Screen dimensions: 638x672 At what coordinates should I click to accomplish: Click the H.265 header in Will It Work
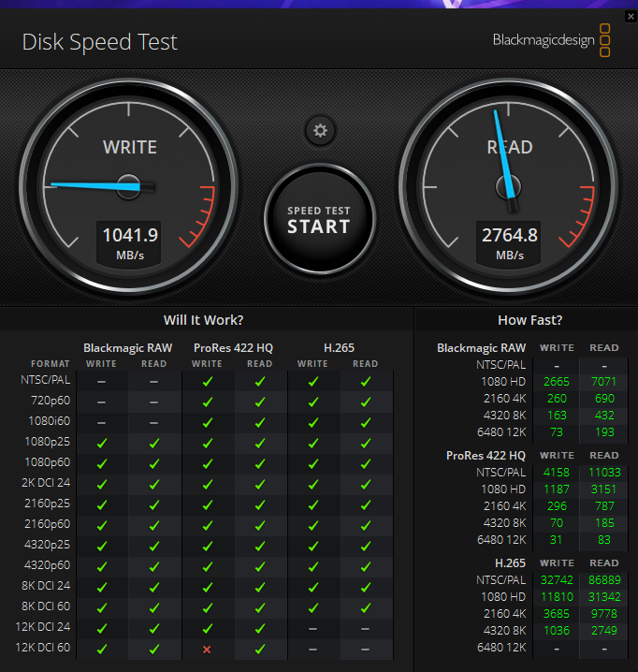click(339, 348)
